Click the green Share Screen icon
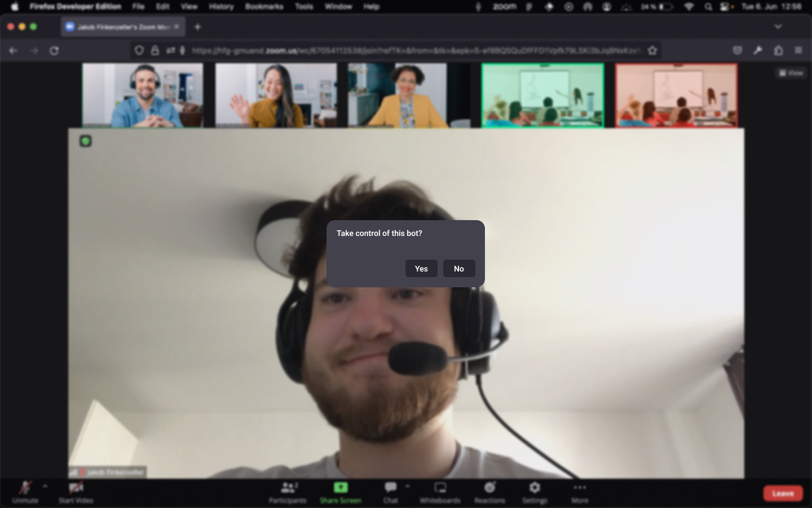Viewport: 812px width, 508px height. coord(341,487)
